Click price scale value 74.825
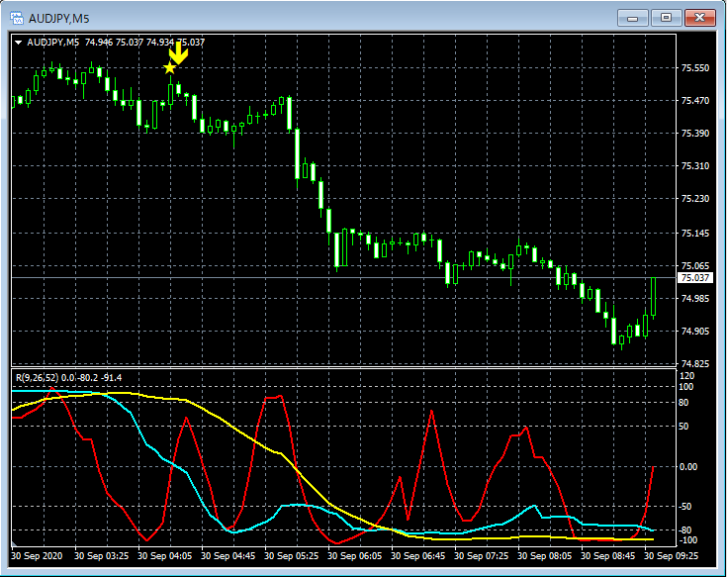 pyautogui.click(x=695, y=364)
